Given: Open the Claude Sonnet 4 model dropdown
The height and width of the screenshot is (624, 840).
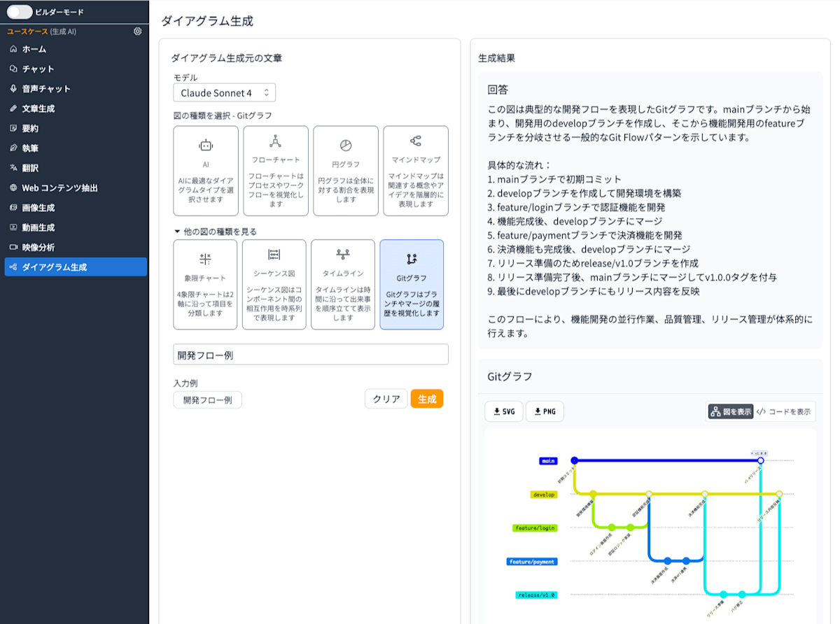Looking at the screenshot, I should (x=224, y=92).
